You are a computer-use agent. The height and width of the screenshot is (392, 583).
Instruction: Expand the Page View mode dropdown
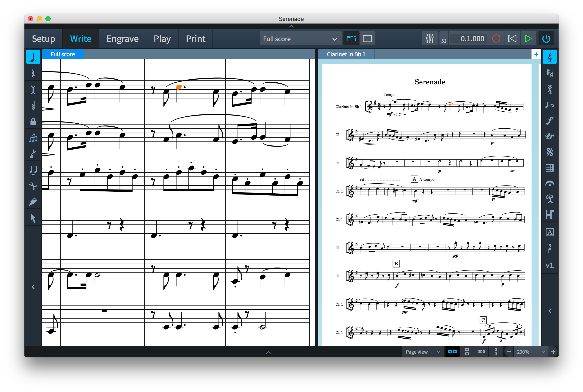point(422,352)
